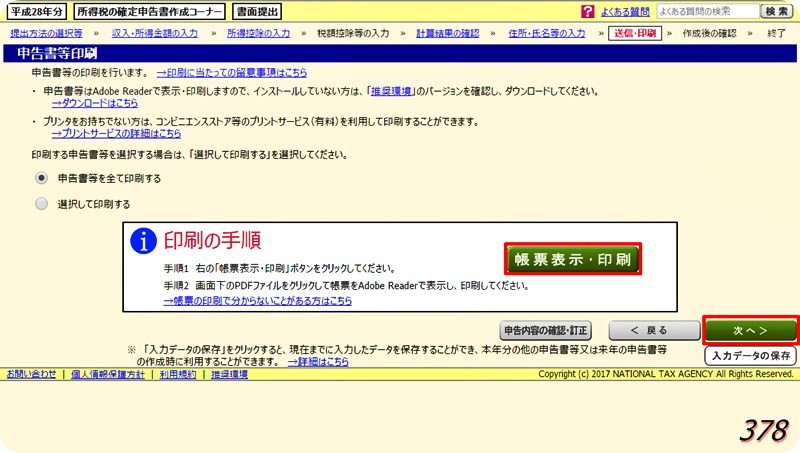Image resolution: width=800 pixels, height=453 pixels.
Task: Click the blue info icon beside 印刷の手順
Action: [143, 240]
